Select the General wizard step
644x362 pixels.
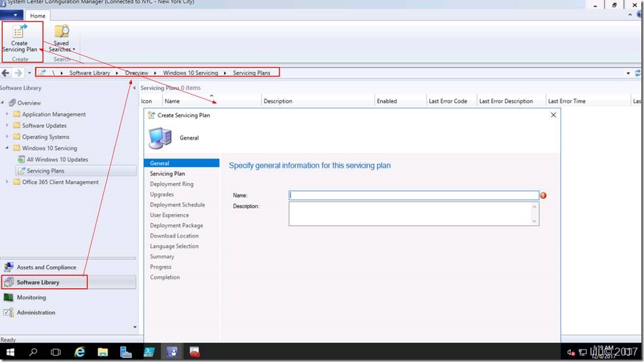click(182, 163)
